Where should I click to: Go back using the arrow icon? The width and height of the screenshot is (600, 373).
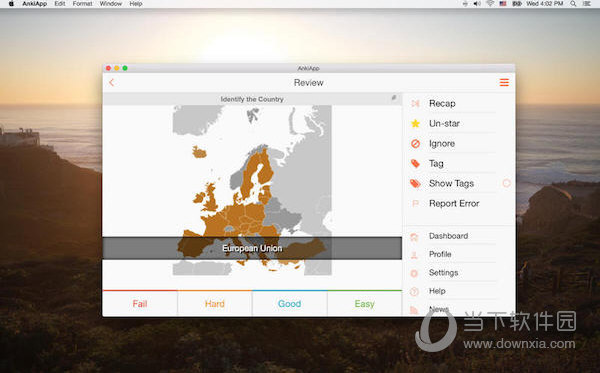[x=111, y=82]
